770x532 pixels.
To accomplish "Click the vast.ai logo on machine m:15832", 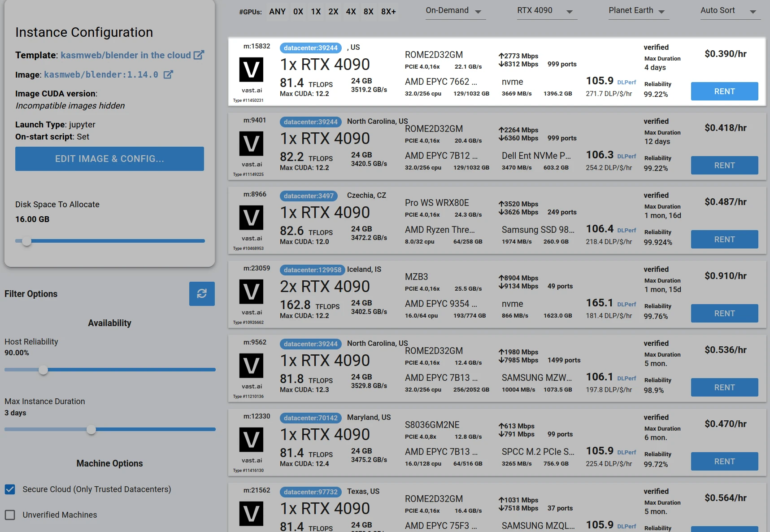I will [251, 70].
